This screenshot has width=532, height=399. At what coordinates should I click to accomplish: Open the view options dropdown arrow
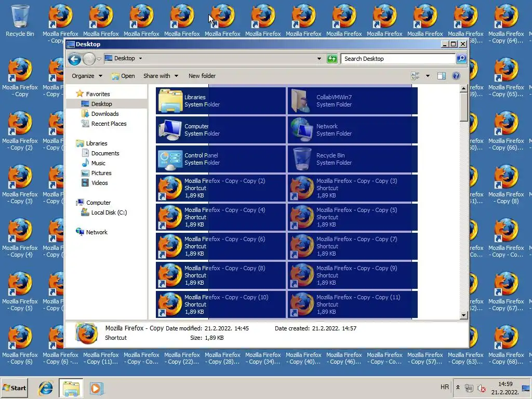pyautogui.click(x=428, y=76)
